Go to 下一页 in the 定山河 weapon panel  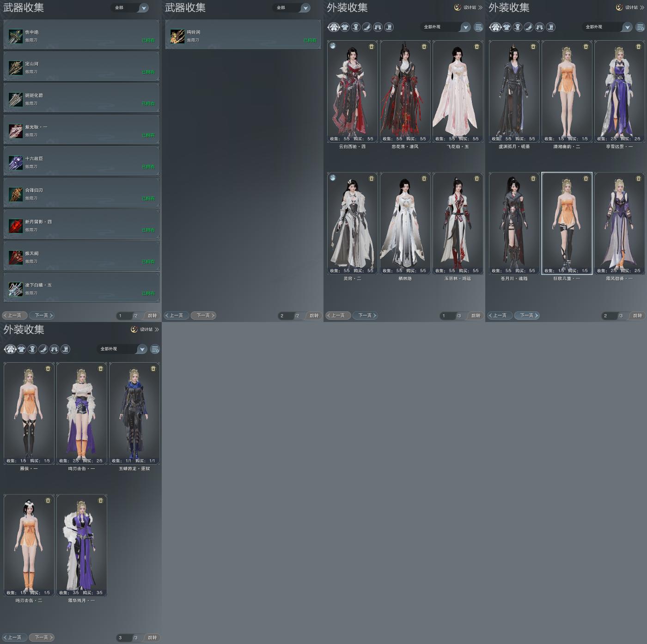tap(42, 316)
